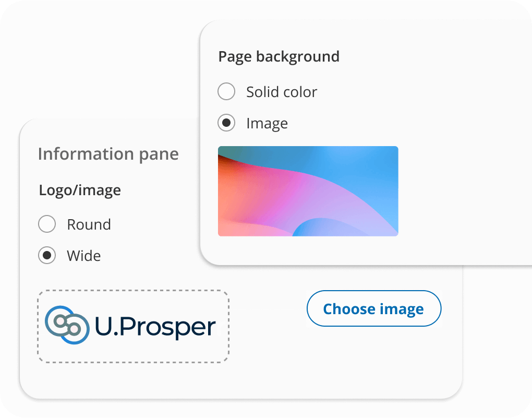Image resolution: width=532 pixels, height=418 pixels.
Task: Select the Solid color background option
Action: [x=226, y=91]
